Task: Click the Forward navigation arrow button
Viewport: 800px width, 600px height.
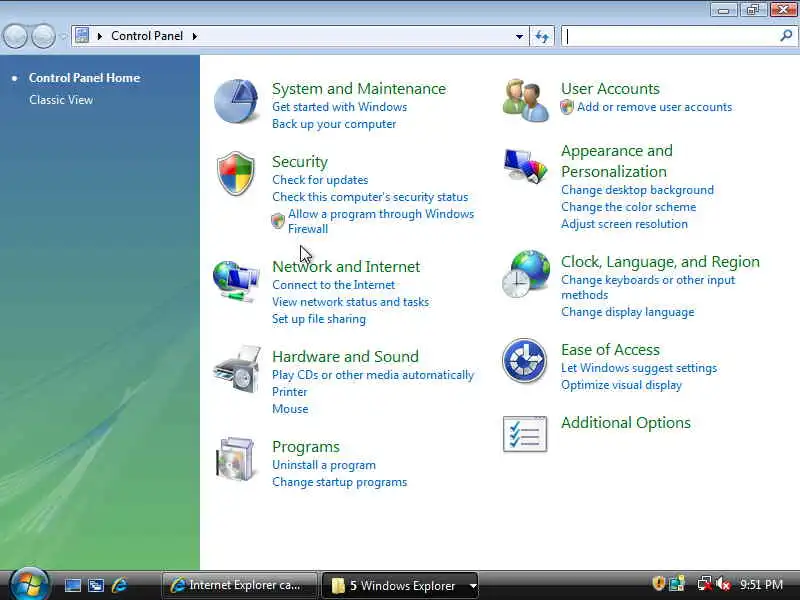Action: pos(44,36)
